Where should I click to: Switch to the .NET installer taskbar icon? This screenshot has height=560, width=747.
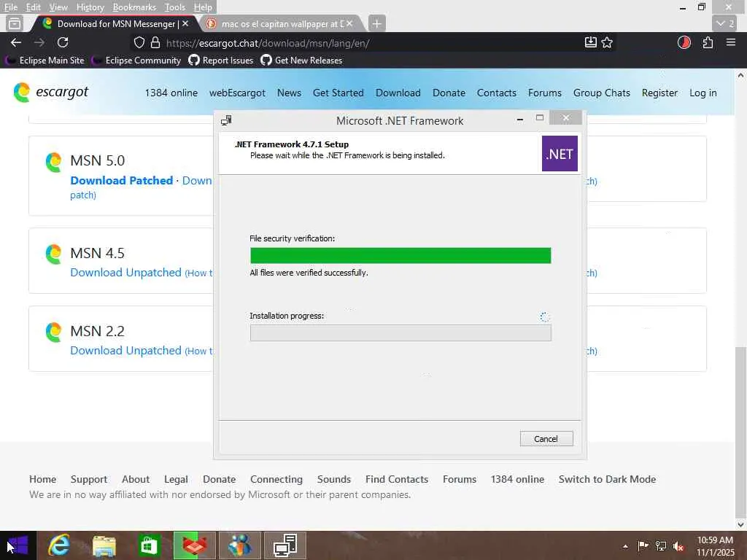[285, 545]
